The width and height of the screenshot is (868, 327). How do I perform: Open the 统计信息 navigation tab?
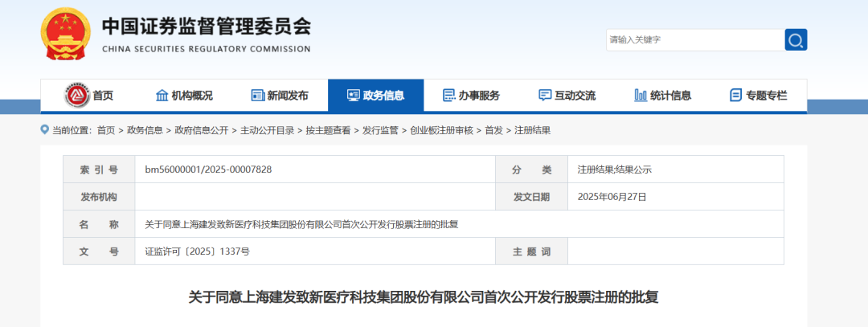[663, 95]
